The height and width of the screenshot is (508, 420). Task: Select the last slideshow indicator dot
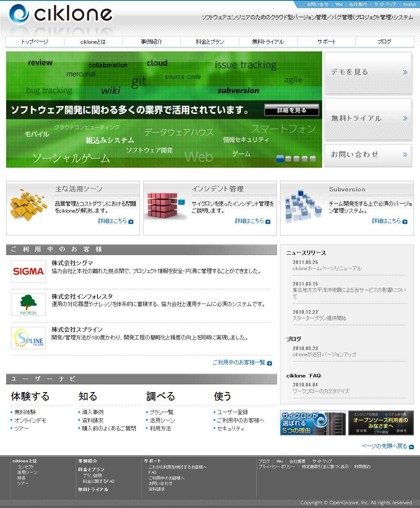pyautogui.click(x=313, y=159)
